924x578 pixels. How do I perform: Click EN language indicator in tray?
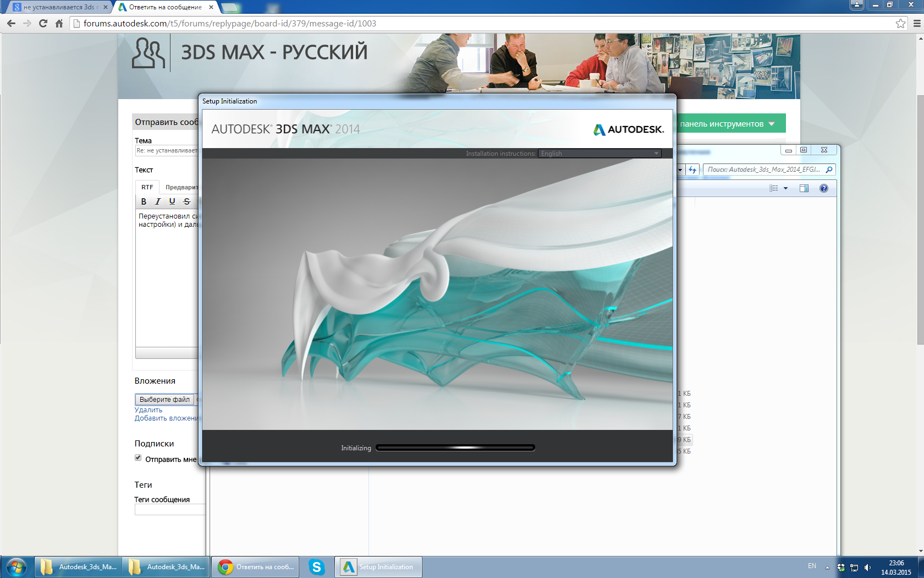click(x=812, y=566)
